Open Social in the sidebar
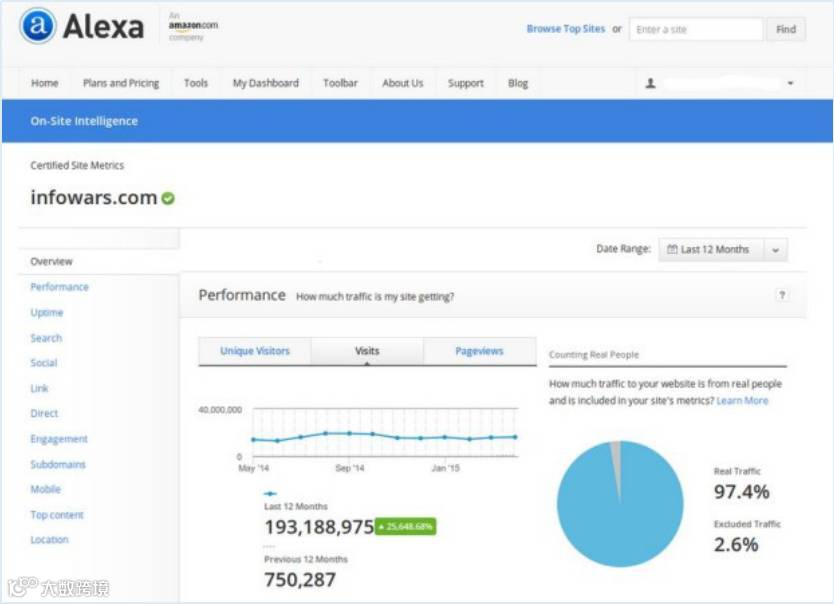This screenshot has width=834, height=604. tap(44, 363)
